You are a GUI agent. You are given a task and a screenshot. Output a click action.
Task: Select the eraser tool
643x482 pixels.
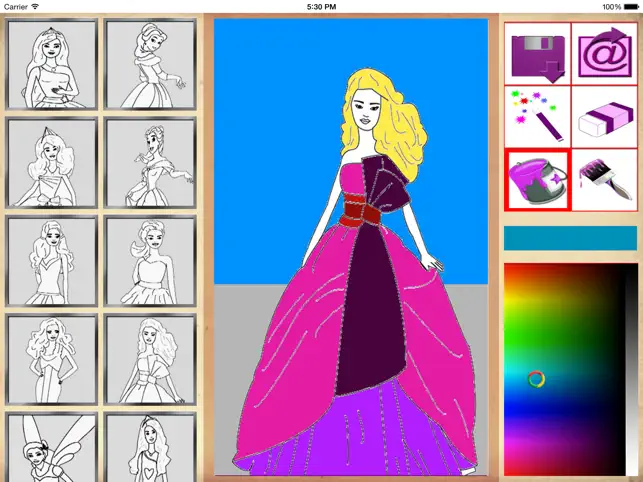coord(604,117)
